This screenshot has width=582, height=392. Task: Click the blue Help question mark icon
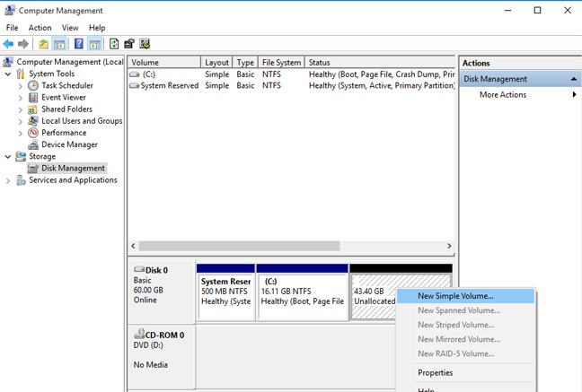[79, 43]
